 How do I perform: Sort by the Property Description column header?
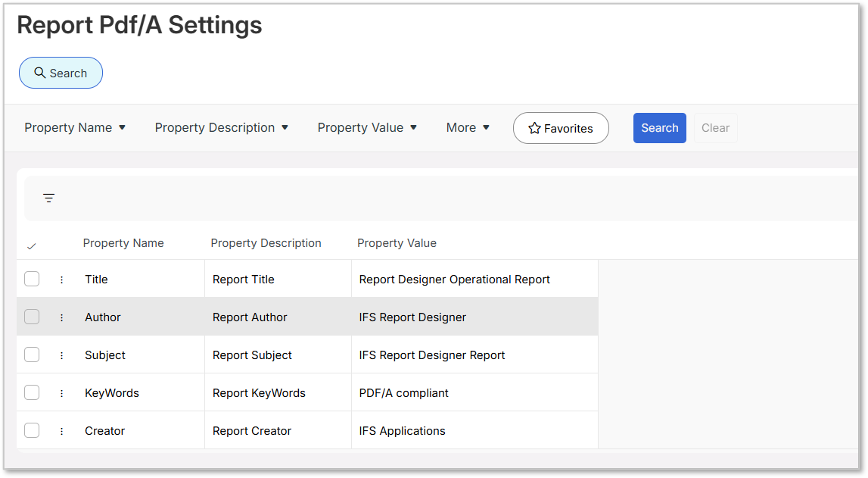pos(266,243)
